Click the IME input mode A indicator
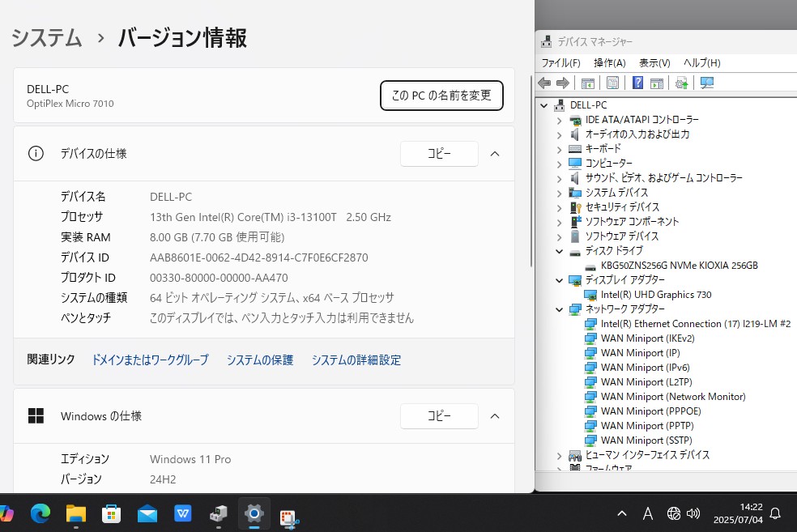Viewport: 797px width, 532px height. [x=648, y=513]
